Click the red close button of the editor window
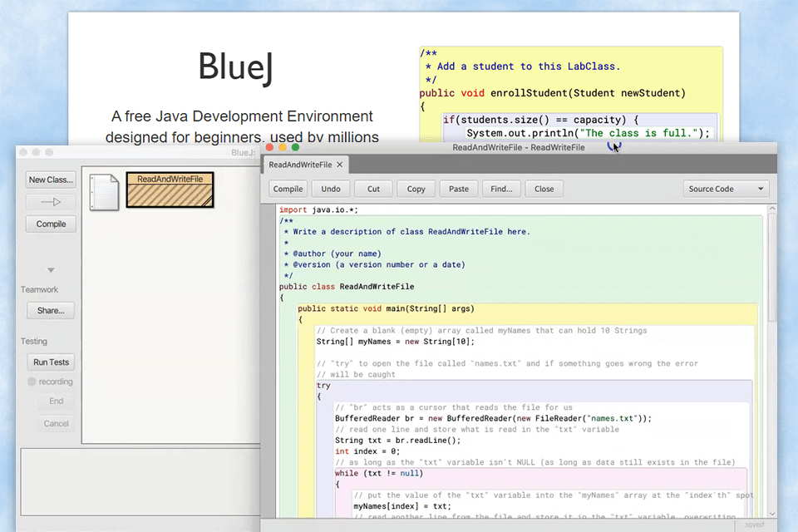 (269, 148)
